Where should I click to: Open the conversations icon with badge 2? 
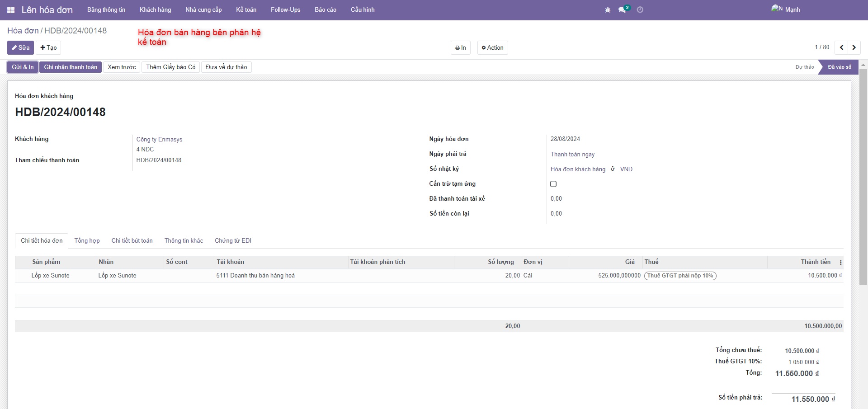coord(623,10)
